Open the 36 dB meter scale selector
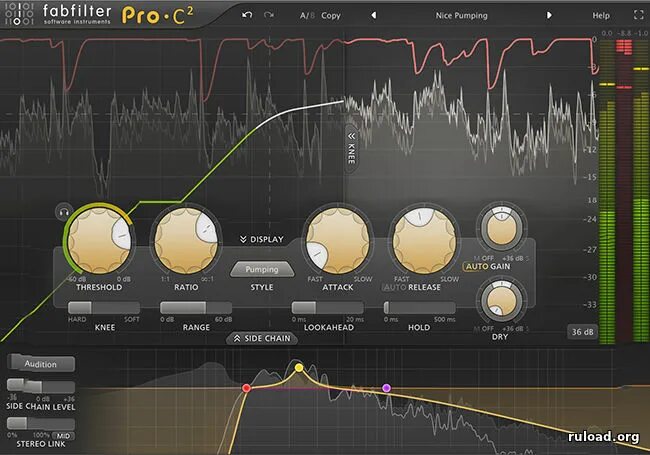This screenshot has width=650, height=455. [x=582, y=332]
